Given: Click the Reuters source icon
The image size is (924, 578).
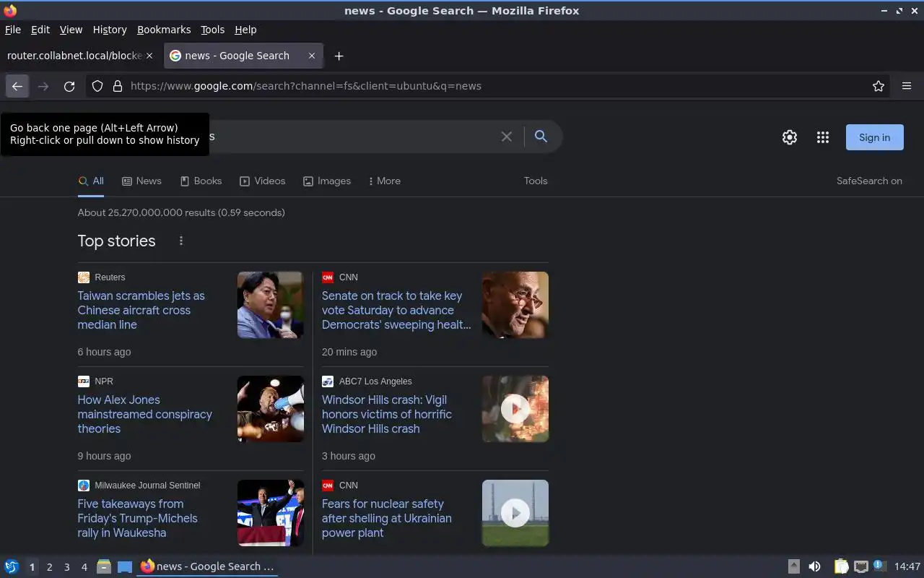Looking at the screenshot, I should tap(84, 277).
